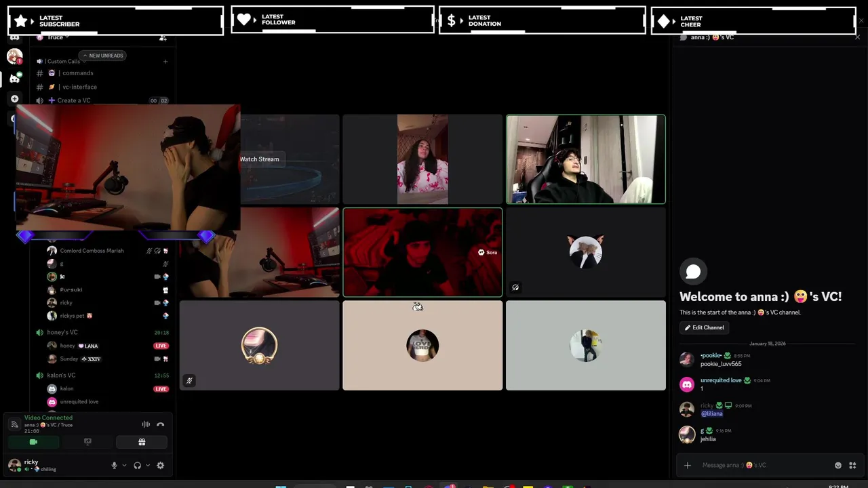Image resolution: width=868 pixels, height=488 pixels.
Task: Focus the red-lit Sora video tile
Action: point(422,252)
